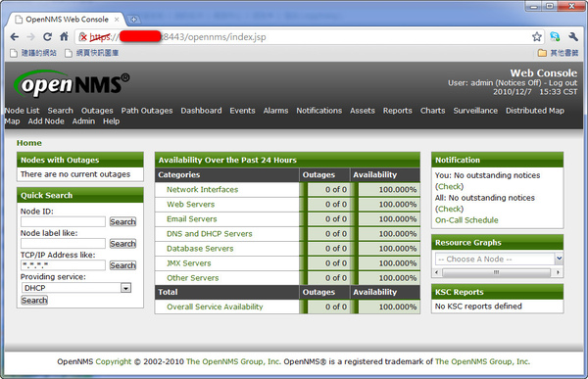Open Surveillance view
This screenshot has width=588, height=379.
(475, 111)
